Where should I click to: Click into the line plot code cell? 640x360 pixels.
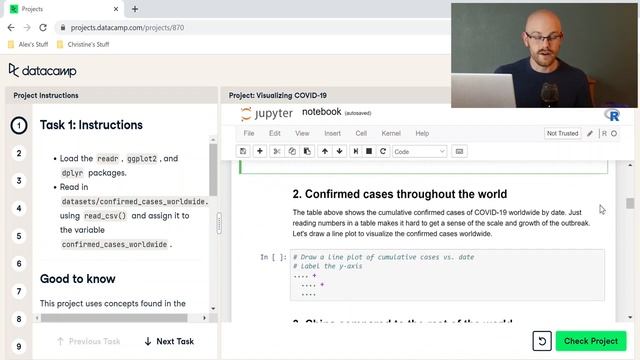(x=447, y=275)
